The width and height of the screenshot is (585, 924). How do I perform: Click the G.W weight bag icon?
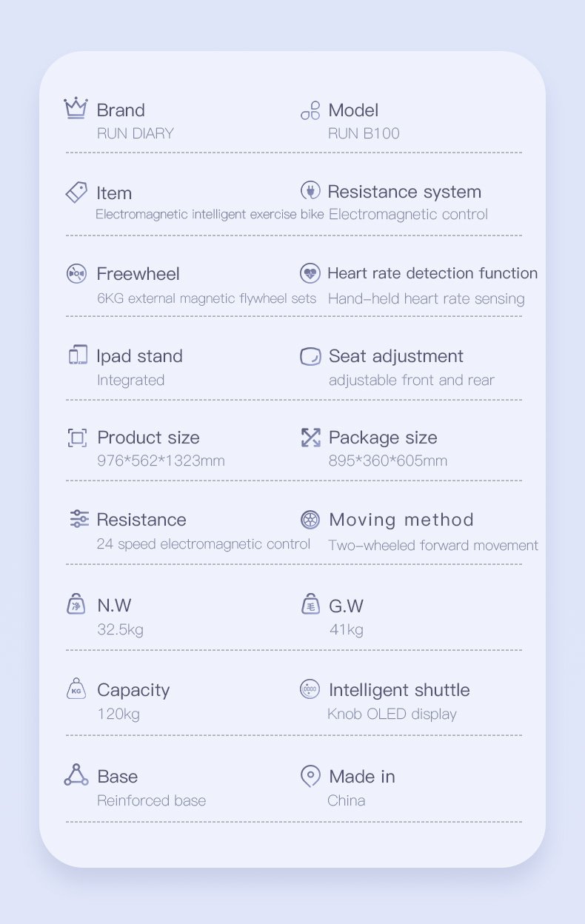tap(311, 605)
